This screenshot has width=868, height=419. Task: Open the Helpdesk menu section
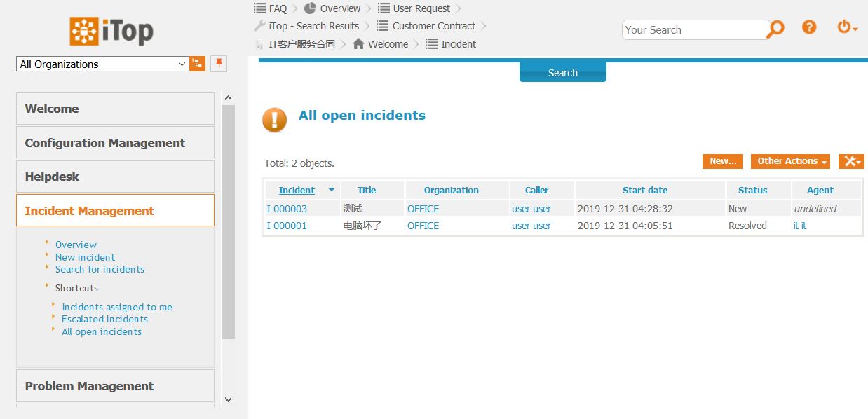[x=115, y=177]
